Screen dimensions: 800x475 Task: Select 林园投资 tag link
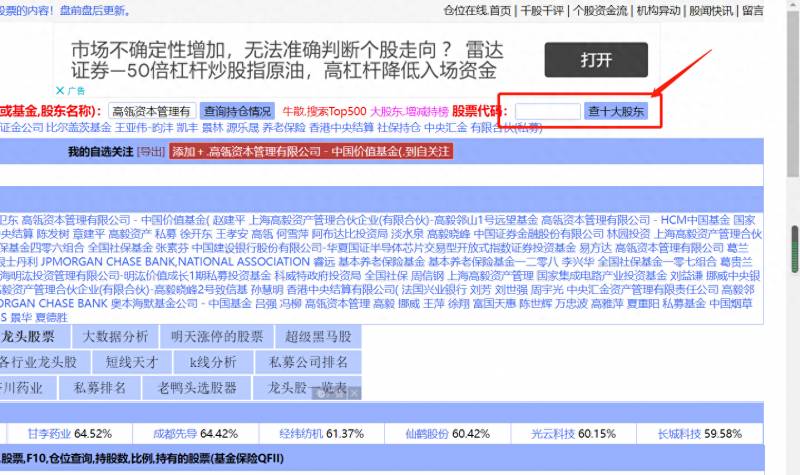coord(629,234)
